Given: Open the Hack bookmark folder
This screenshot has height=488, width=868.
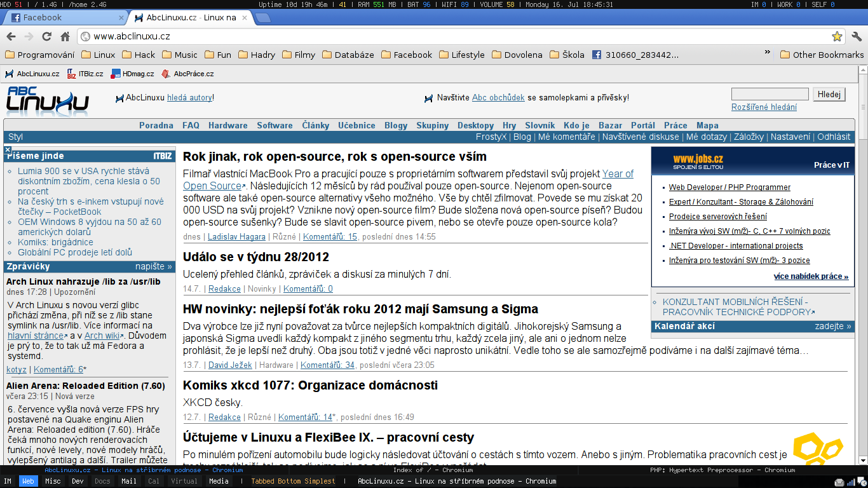Looking at the screenshot, I should pos(139,55).
